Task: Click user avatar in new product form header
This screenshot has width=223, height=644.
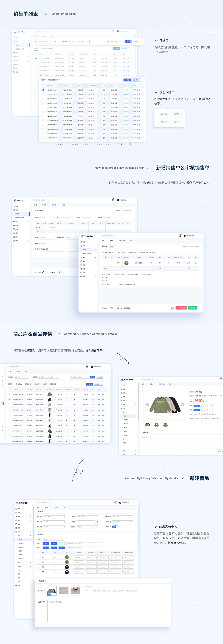Action: point(120,503)
